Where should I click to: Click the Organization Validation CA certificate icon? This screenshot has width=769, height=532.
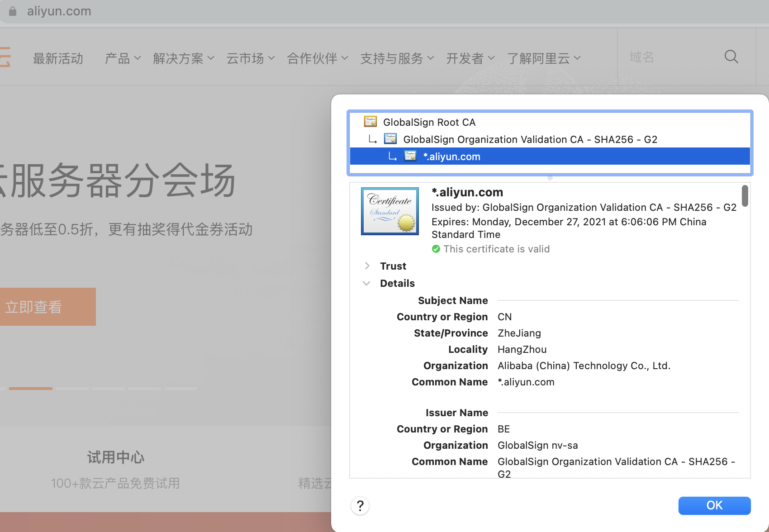390,139
